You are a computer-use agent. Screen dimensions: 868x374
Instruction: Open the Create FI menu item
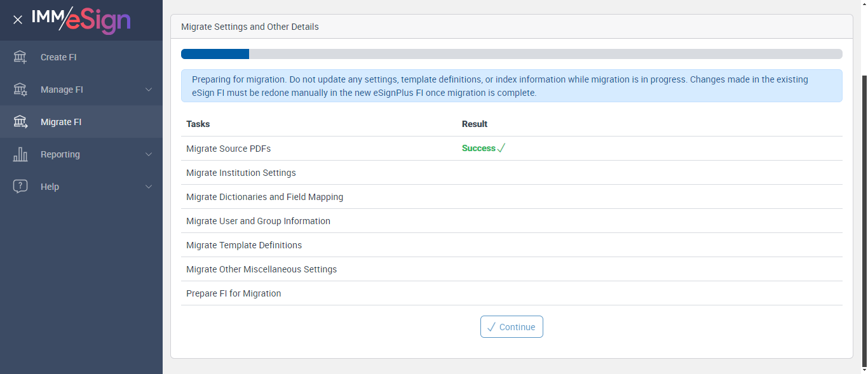pos(58,57)
